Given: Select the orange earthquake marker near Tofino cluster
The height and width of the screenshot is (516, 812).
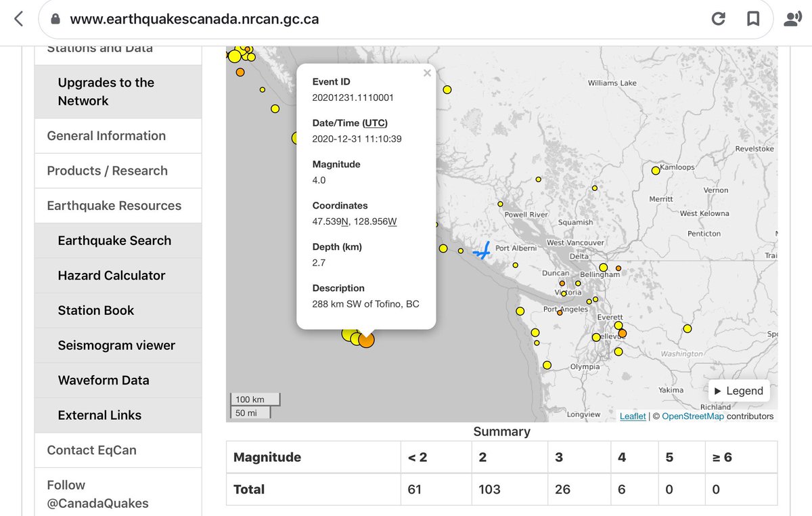Looking at the screenshot, I should pyautogui.click(x=365, y=339).
